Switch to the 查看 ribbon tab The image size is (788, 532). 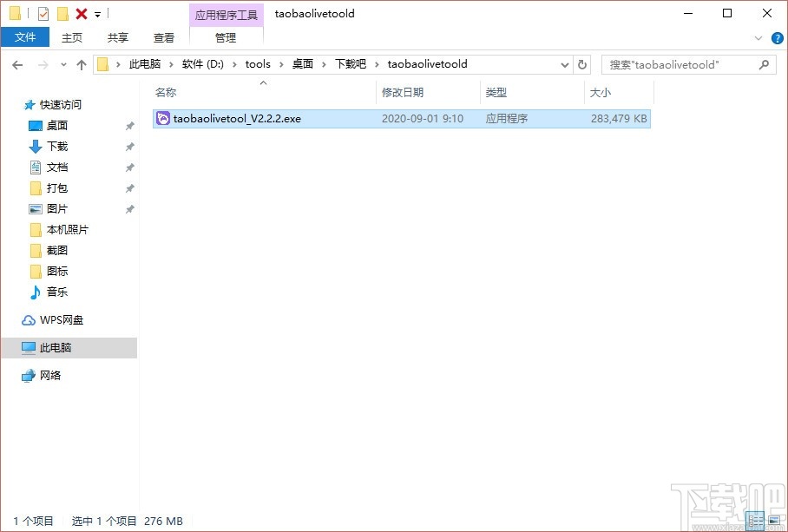164,37
